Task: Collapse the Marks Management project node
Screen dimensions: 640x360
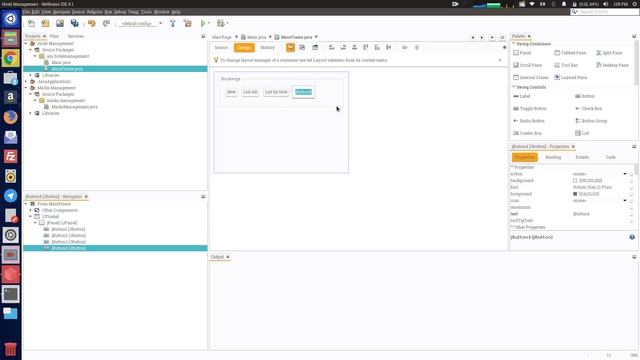Action: click(26, 88)
